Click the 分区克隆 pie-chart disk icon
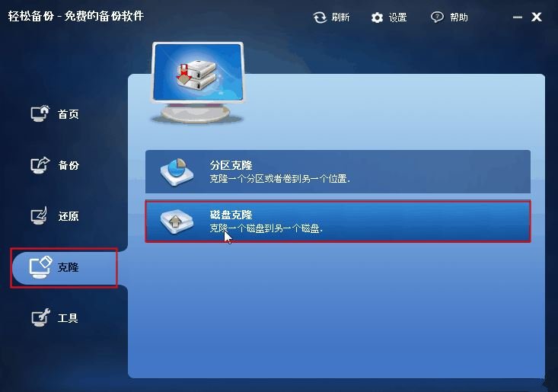This screenshot has height=392, width=558. [x=177, y=172]
